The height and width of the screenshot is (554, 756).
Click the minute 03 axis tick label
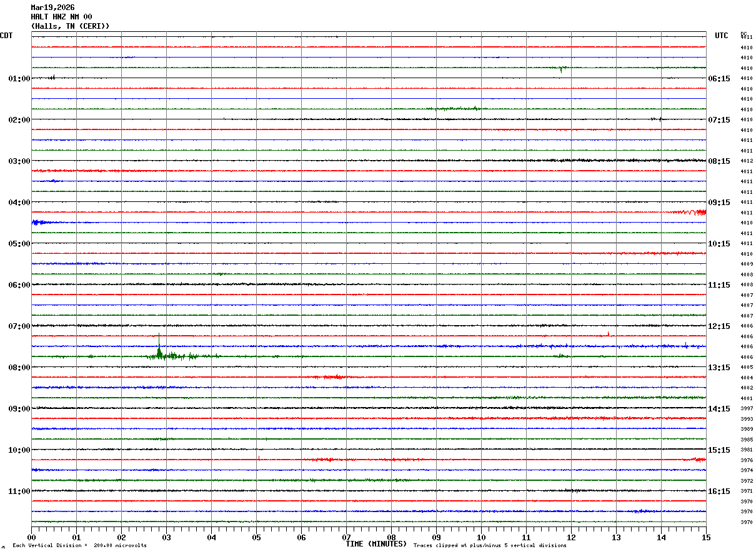pyautogui.click(x=166, y=537)
